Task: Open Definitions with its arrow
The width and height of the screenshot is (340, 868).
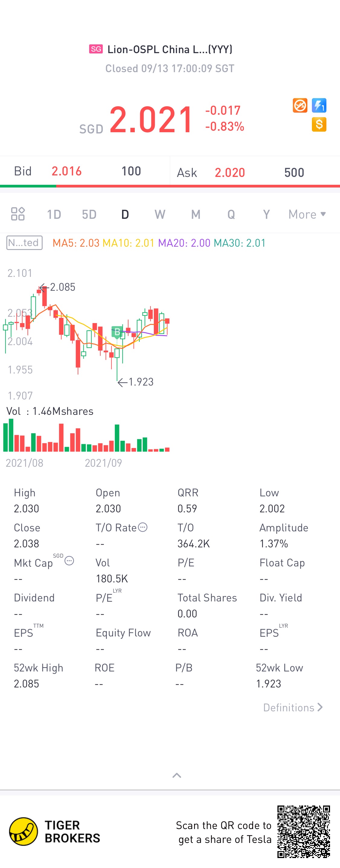Action: (293, 707)
